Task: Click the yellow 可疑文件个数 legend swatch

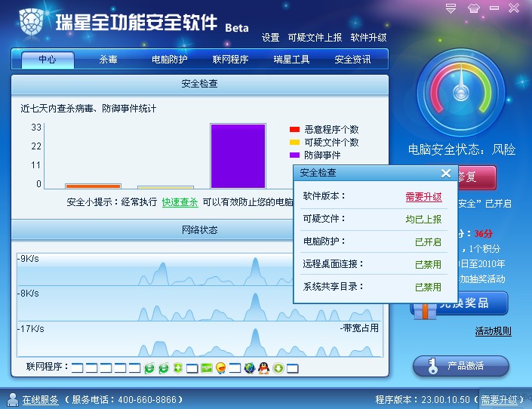Action: [294, 142]
